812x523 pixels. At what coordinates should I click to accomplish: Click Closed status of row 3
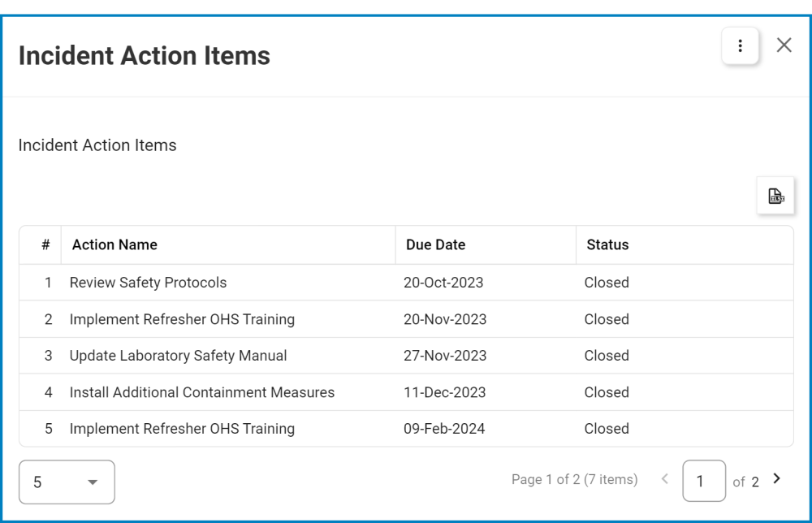click(607, 356)
